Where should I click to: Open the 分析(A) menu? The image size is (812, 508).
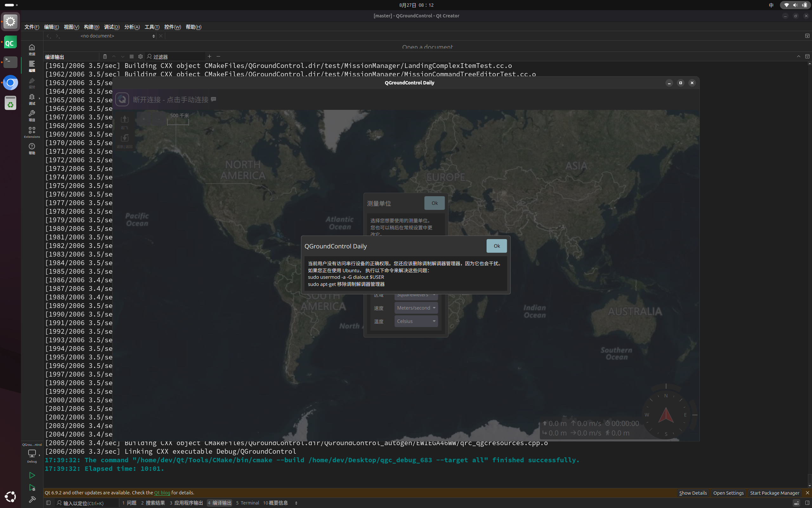click(x=132, y=27)
